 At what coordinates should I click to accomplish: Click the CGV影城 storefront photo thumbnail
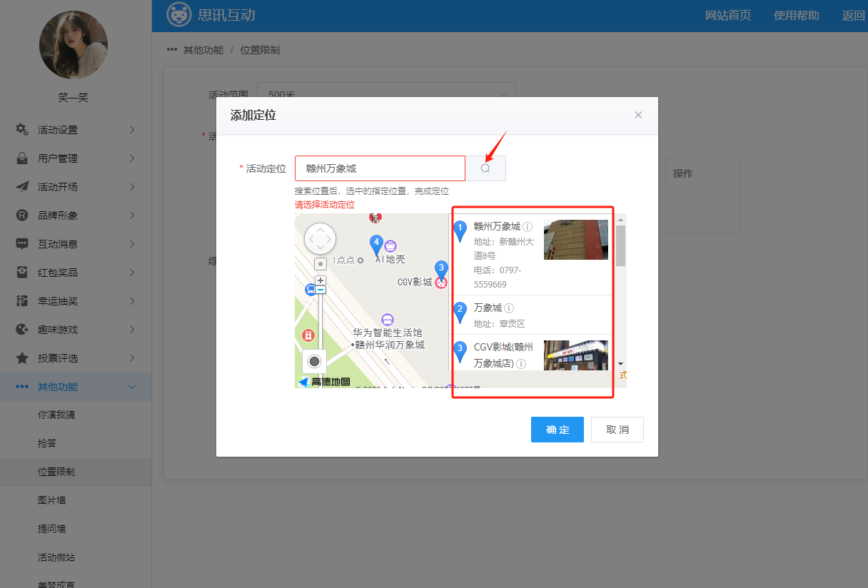click(576, 355)
